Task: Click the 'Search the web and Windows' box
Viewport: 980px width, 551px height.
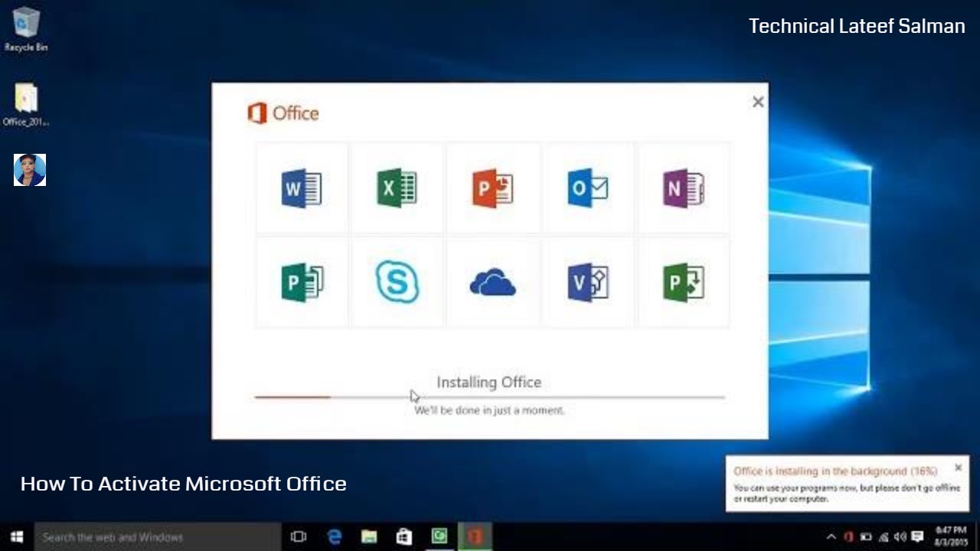Action: click(x=158, y=537)
